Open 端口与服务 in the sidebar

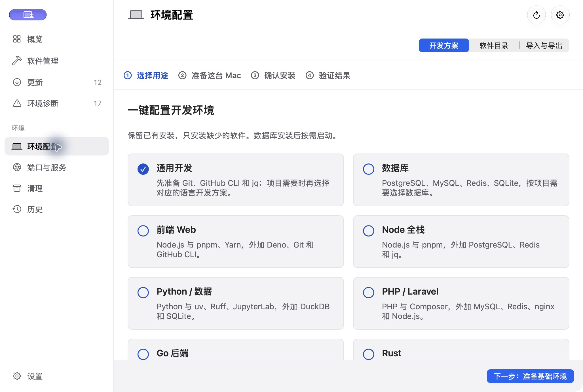coord(57,167)
